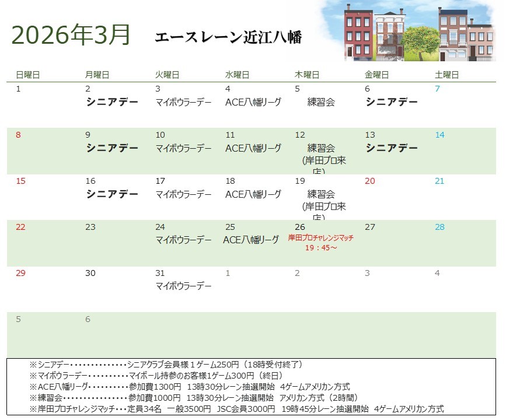This screenshot has width=506, height=420.
Task: Click the エースレーン近江八幡 heading
Action: click(x=228, y=37)
